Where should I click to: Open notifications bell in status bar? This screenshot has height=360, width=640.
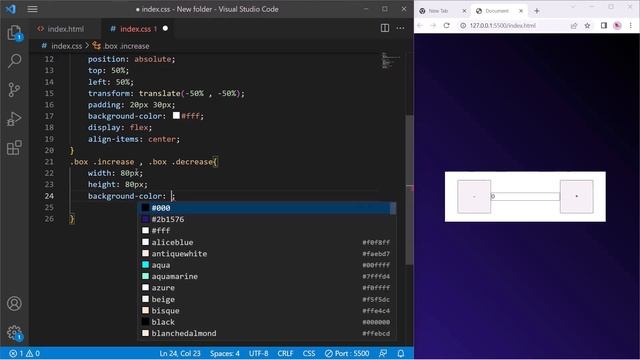401,353
